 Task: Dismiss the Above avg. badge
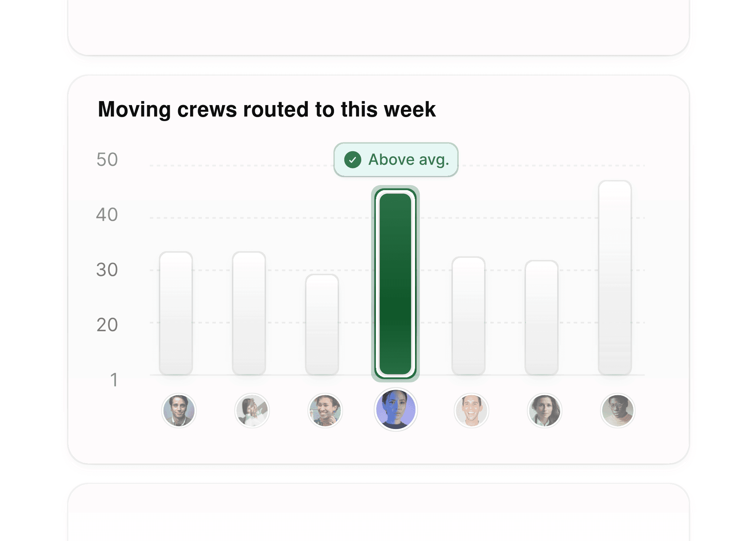pyautogui.click(x=395, y=159)
